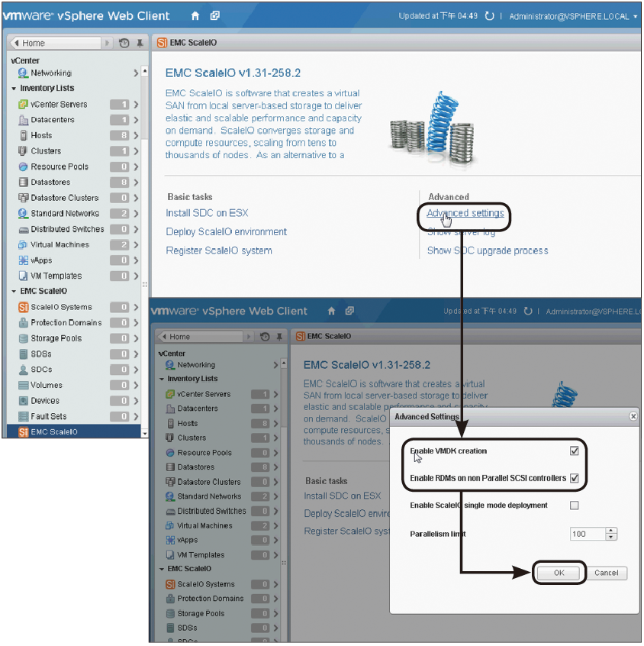This screenshot has height=646, width=644.
Task: Click the home icon in the upper window header
Action: click(195, 16)
